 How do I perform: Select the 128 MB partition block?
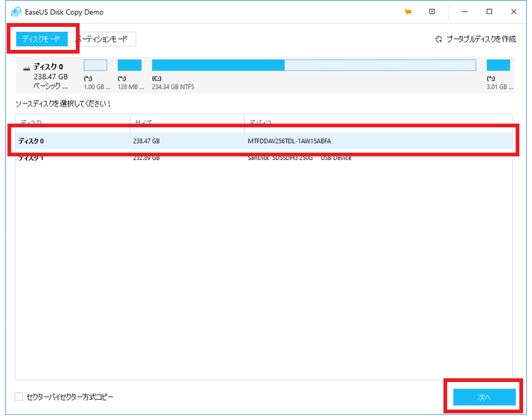pyautogui.click(x=129, y=66)
